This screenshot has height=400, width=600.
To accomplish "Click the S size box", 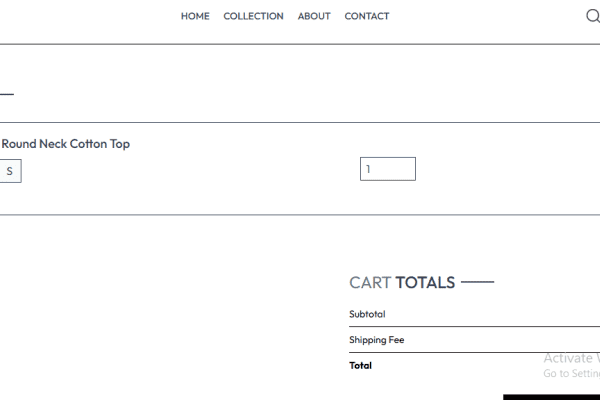I will (x=10, y=171).
